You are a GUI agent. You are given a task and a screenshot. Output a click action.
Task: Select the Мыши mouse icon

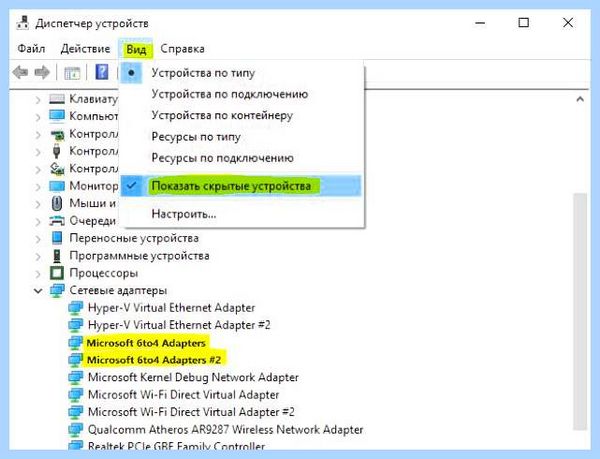coord(57,203)
